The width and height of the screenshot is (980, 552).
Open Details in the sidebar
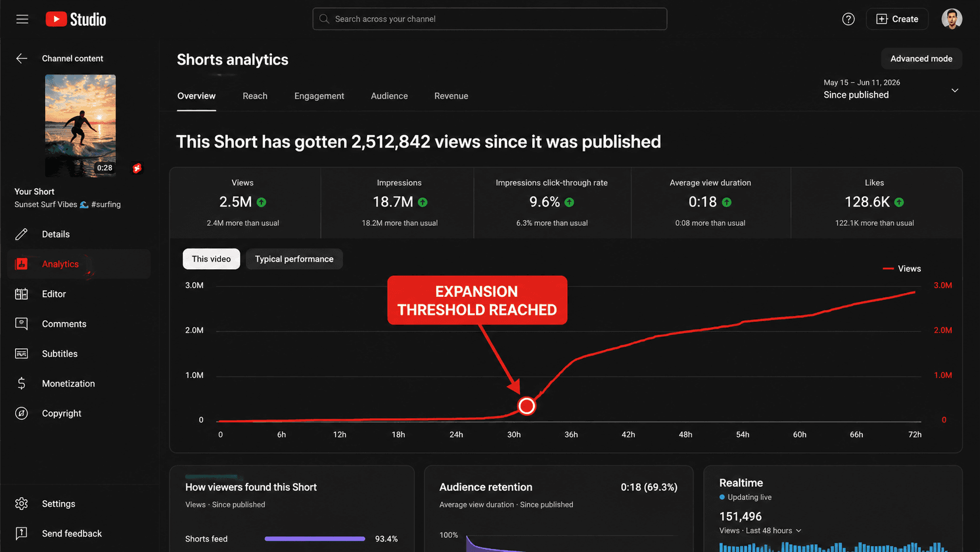point(79,234)
